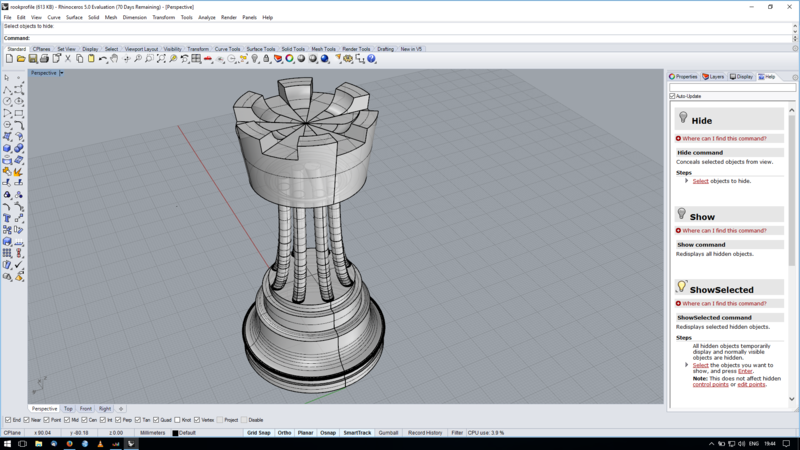Viewport: 800px width, 450px height.
Task: Select the Polyline tool in side toolbar
Action: 7,90
